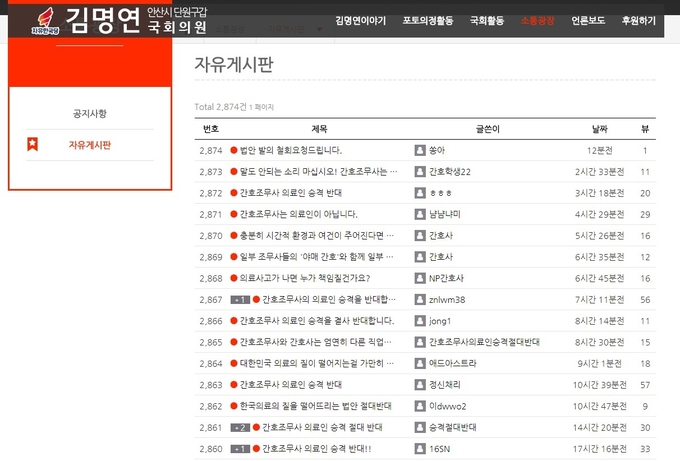The width and height of the screenshot is (680, 461).
Task: Open the 소통광장 menu
Action: [537, 20]
